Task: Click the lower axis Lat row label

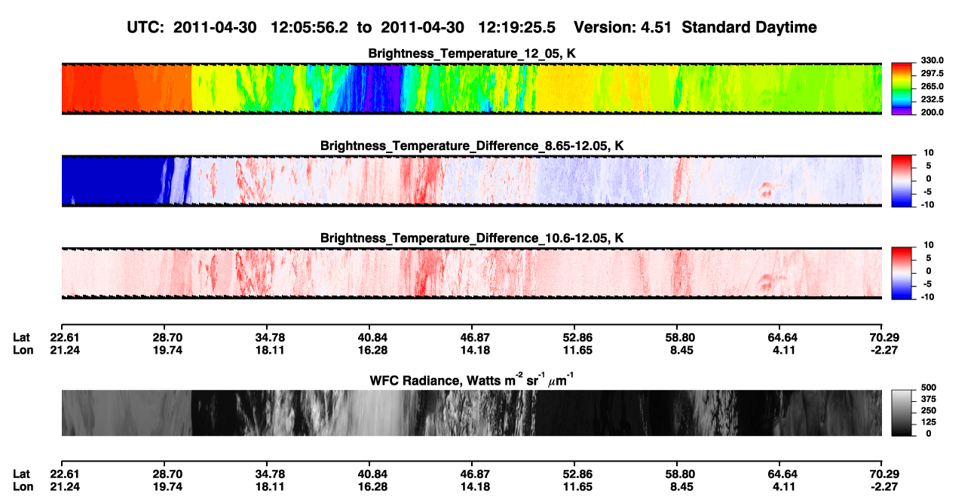Action: [21, 474]
